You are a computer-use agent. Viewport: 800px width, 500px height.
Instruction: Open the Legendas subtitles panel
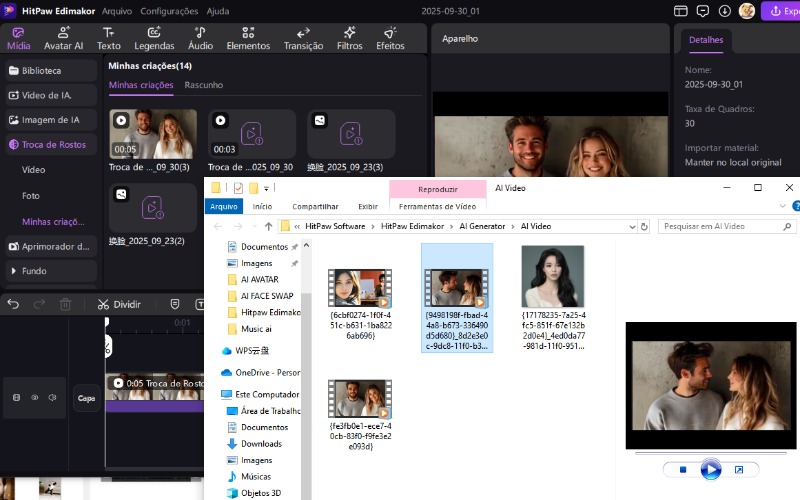coord(154,38)
